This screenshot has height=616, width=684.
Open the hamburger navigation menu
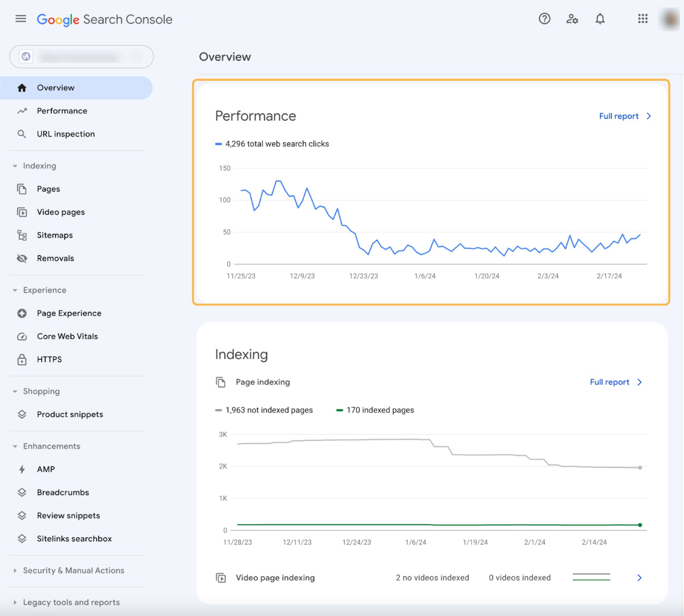20,19
